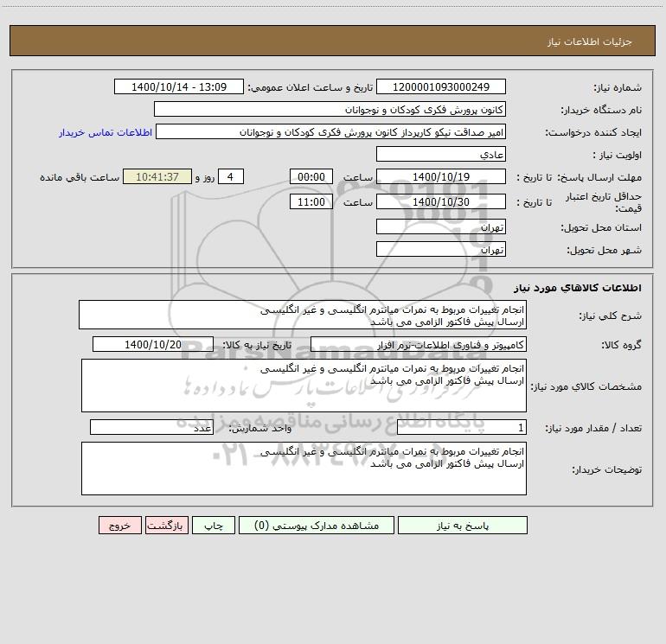This screenshot has height=644, width=666.
Task: Click the اطلاعات کالاهای مورد نیاز section heading
Action: pyautogui.click(x=578, y=288)
